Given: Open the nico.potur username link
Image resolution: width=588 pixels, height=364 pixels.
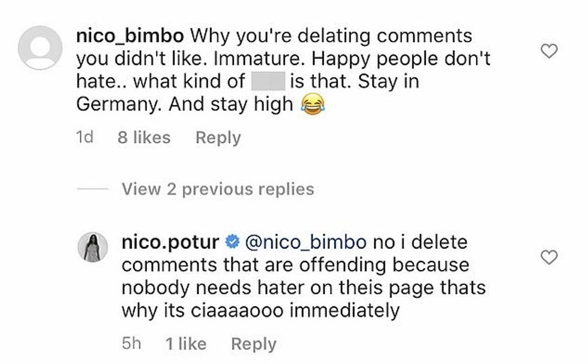Looking at the screenshot, I should click(x=170, y=243).
